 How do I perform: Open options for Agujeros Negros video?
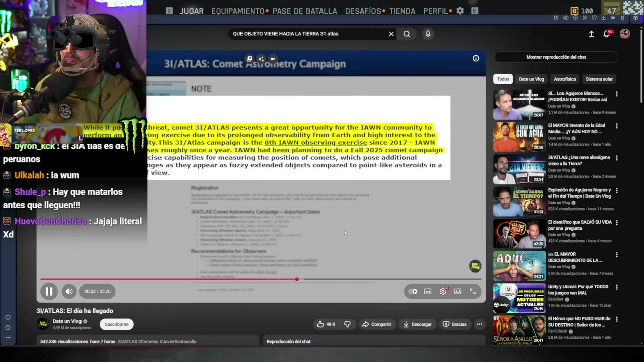tap(617, 190)
